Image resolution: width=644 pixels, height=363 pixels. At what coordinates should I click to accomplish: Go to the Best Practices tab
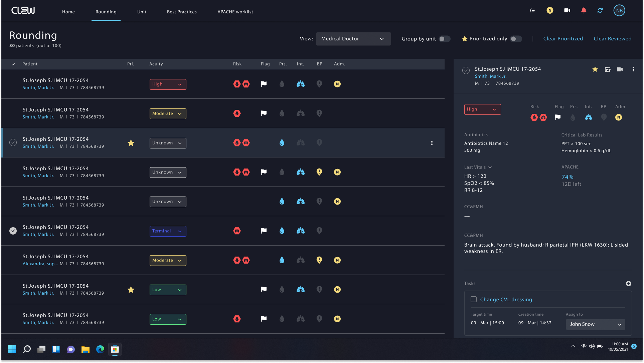click(182, 12)
